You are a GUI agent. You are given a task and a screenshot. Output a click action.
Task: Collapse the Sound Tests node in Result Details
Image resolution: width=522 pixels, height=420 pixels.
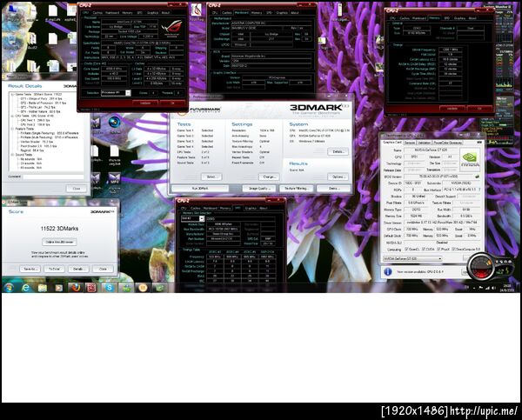coord(12,155)
